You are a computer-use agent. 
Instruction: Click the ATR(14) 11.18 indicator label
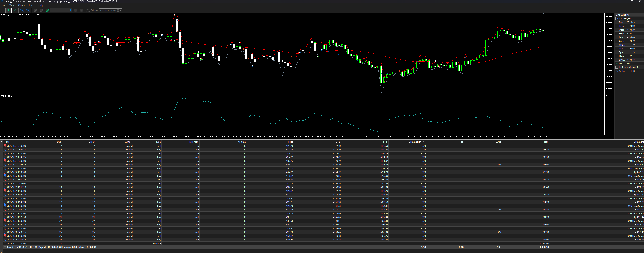point(7,96)
